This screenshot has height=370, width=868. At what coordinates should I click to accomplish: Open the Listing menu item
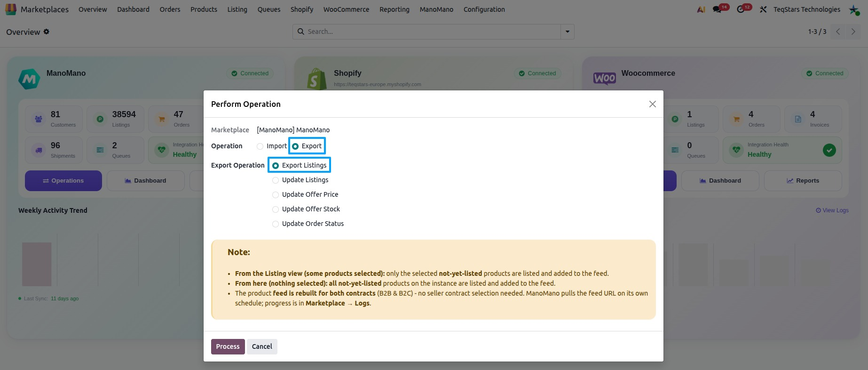click(237, 9)
